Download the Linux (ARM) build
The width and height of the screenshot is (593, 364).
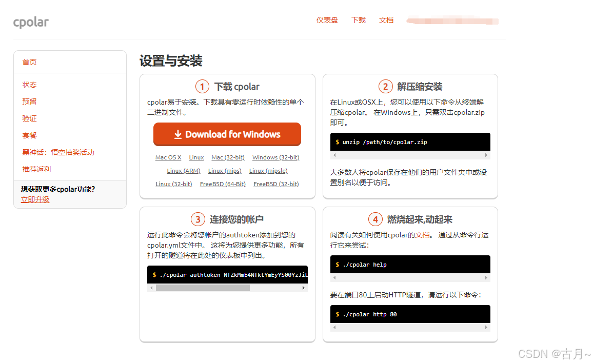(183, 170)
